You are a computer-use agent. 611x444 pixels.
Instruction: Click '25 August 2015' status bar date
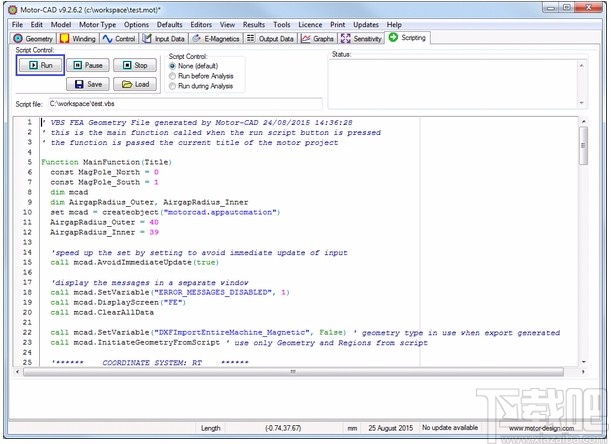[x=390, y=428]
